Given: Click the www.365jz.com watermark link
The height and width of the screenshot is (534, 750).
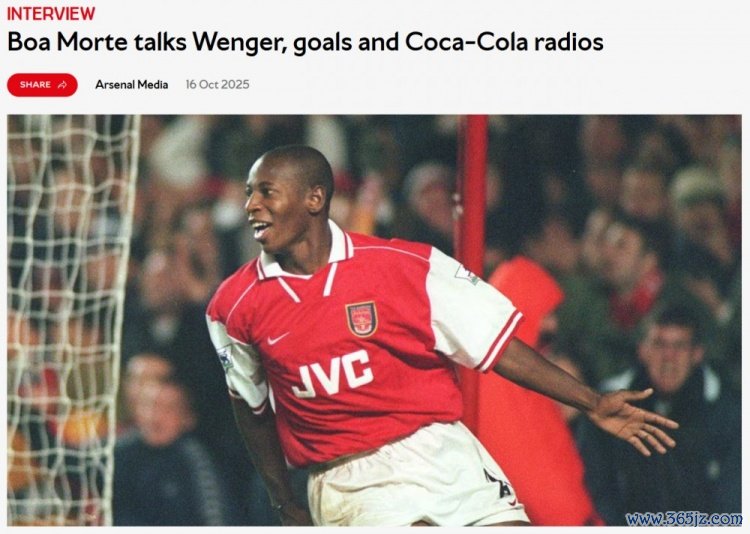Looking at the screenshot, I should [684, 518].
